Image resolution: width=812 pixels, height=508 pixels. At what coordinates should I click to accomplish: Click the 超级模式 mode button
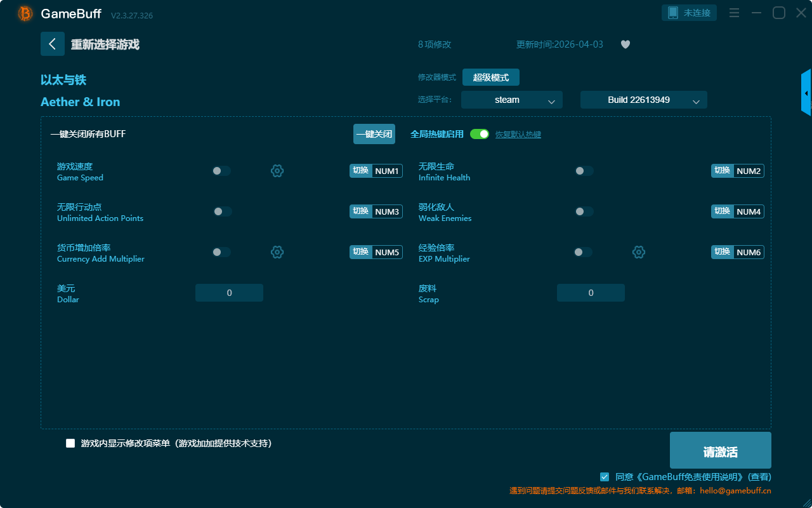tap(490, 77)
